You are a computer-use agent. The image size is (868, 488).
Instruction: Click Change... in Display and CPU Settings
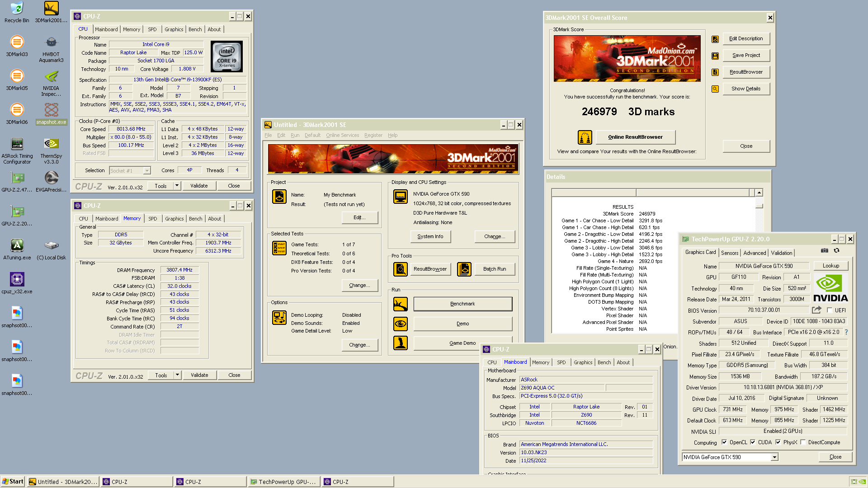[495, 236]
